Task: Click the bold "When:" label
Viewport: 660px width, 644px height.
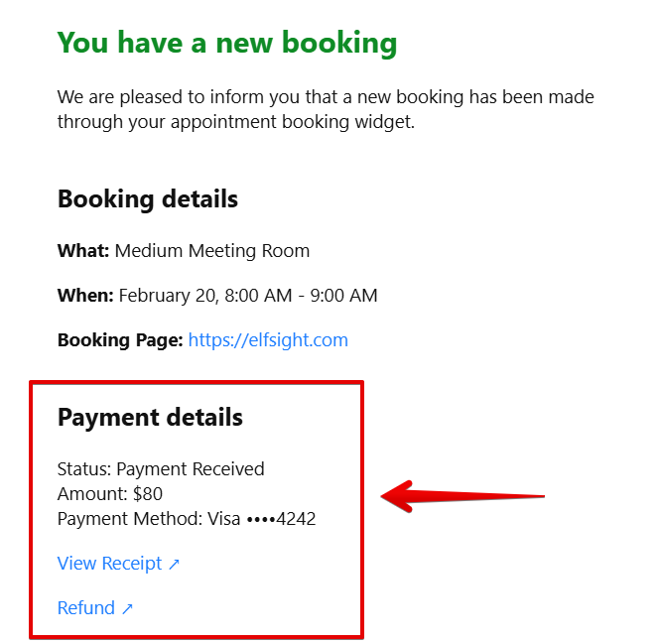Action: (85, 296)
